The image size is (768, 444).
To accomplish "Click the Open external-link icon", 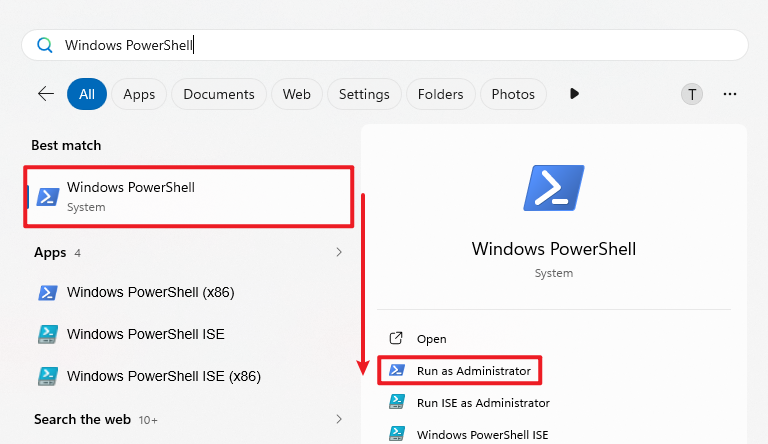I will pos(396,339).
